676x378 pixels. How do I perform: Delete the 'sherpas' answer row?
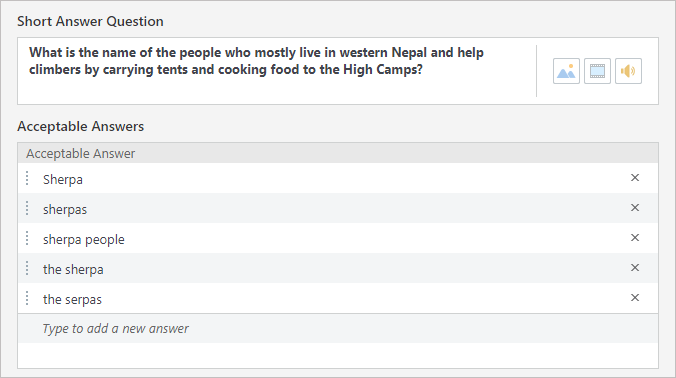tap(635, 208)
